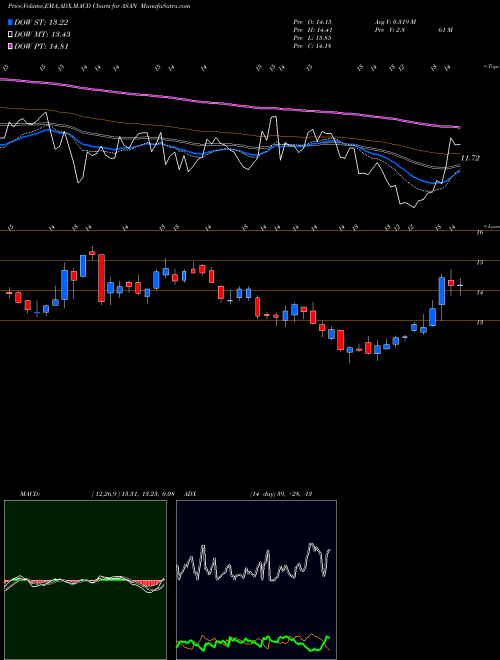
Task: Click the last candlestick on the price chart
Action: click(460, 286)
